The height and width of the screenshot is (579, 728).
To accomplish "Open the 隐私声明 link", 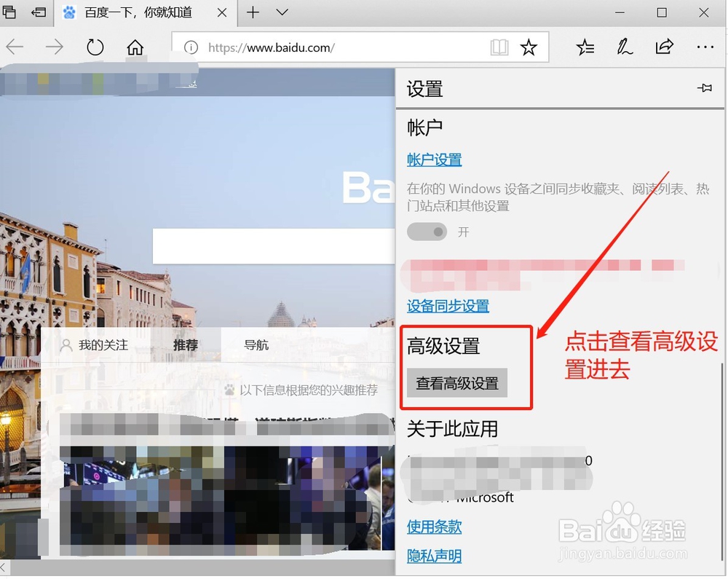I will click(434, 556).
